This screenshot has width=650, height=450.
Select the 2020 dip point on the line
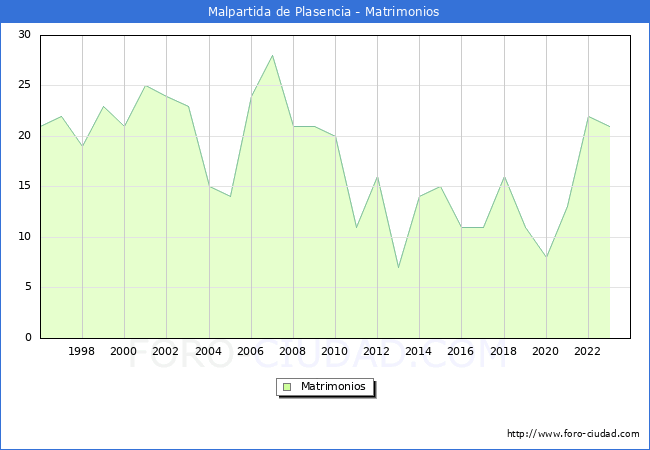[x=546, y=257]
